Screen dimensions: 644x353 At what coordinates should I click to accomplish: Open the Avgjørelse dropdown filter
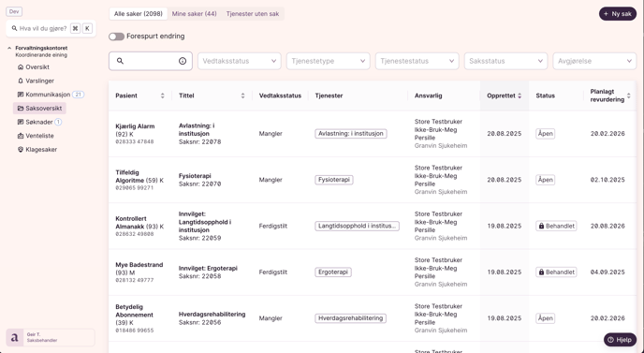594,61
